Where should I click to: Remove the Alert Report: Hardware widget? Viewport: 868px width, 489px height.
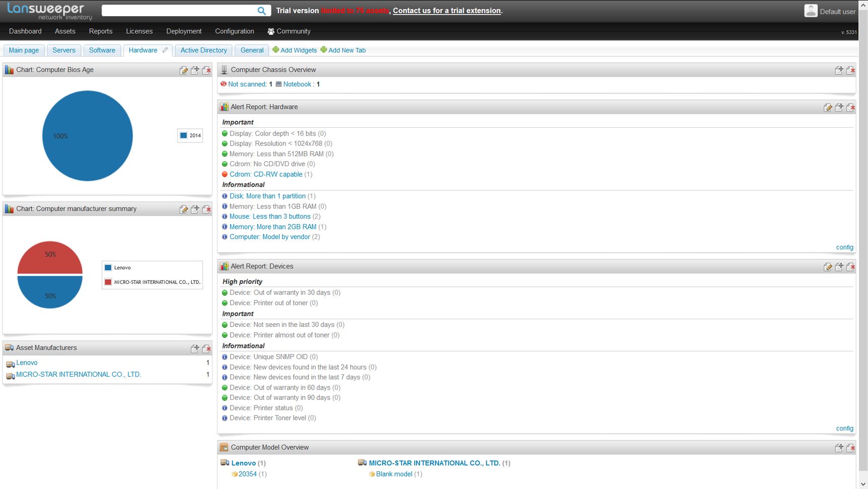point(850,108)
